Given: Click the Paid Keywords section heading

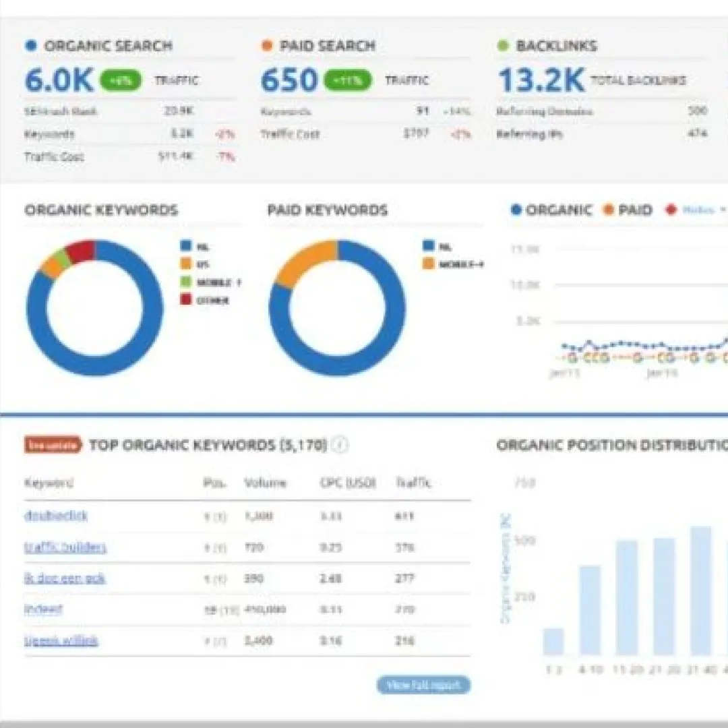Looking at the screenshot, I should pyautogui.click(x=328, y=210).
